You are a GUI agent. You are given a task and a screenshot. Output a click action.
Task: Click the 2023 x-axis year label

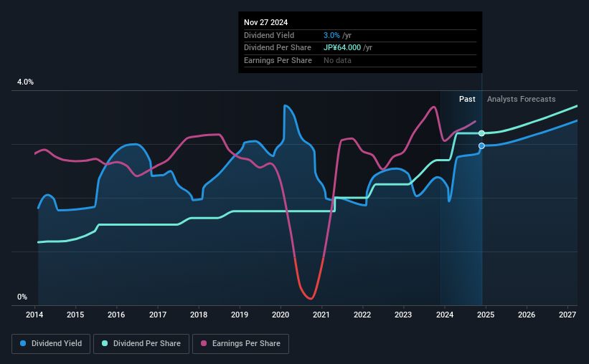click(x=403, y=315)
